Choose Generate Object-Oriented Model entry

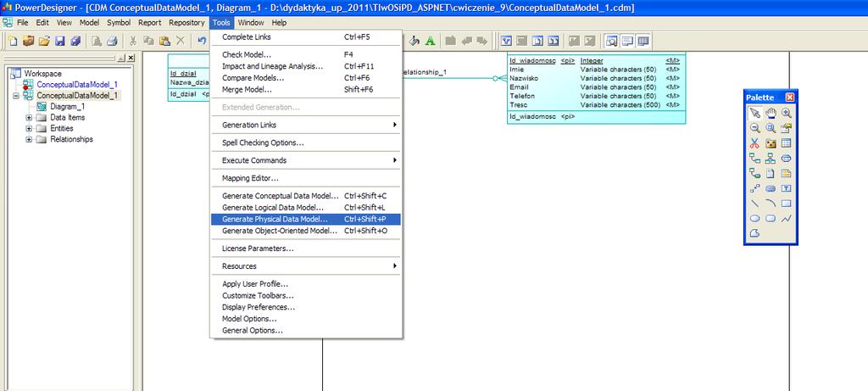tap(306, 231)
